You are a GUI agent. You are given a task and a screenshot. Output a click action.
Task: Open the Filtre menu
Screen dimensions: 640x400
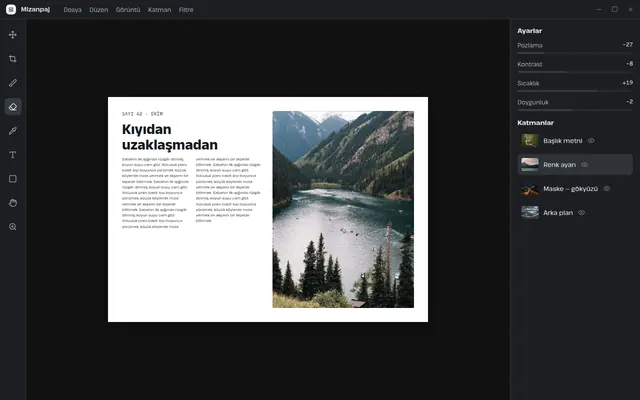point(186,10)
